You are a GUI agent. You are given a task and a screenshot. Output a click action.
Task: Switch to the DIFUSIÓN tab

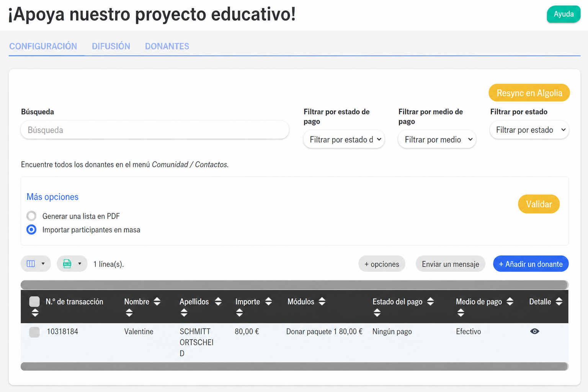(111, 46)
